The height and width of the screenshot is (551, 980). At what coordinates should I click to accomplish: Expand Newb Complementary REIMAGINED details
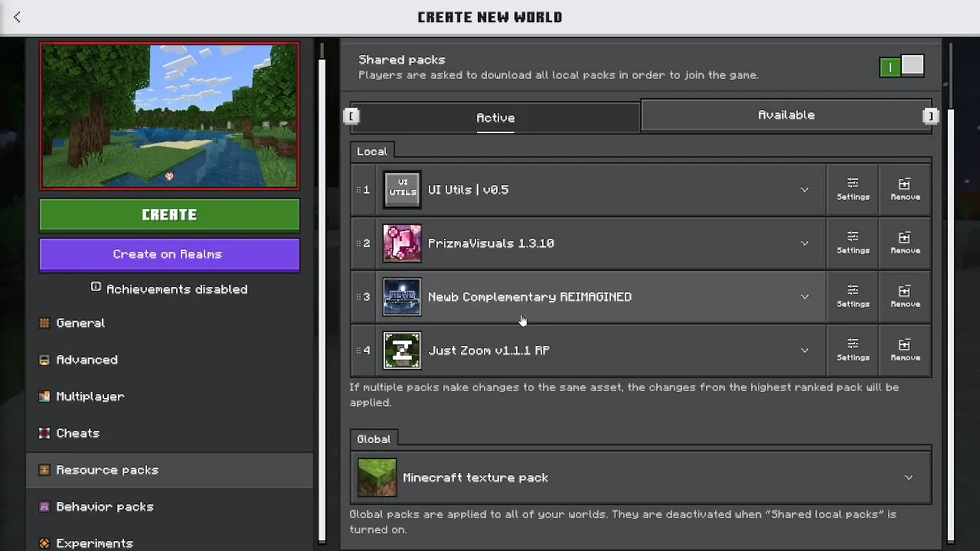tap(805, 297)
